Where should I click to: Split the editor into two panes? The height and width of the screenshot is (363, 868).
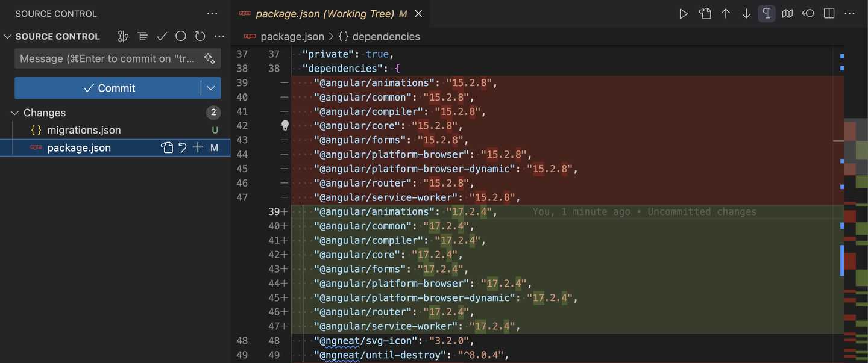(828, 13)
